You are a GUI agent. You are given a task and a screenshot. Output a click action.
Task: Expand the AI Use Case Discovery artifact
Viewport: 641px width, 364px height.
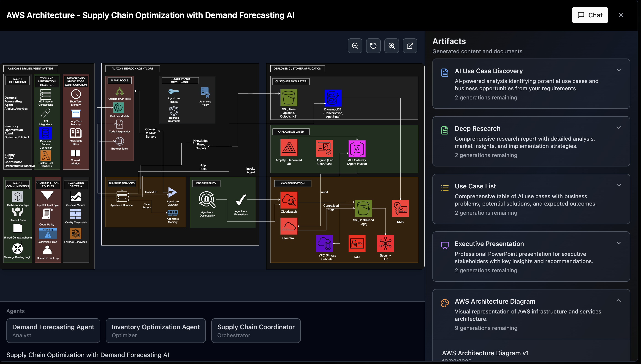click(x=619, y=70)
